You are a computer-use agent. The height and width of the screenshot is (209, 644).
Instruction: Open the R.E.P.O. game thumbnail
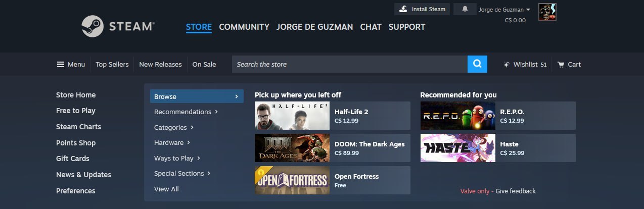point(458,116)
